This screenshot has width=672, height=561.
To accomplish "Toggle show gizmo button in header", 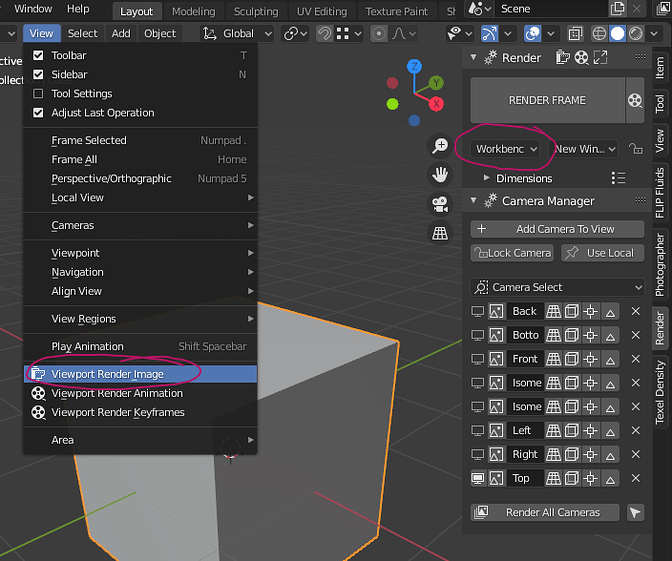I will pyautogui.click(x=489, y=33).
